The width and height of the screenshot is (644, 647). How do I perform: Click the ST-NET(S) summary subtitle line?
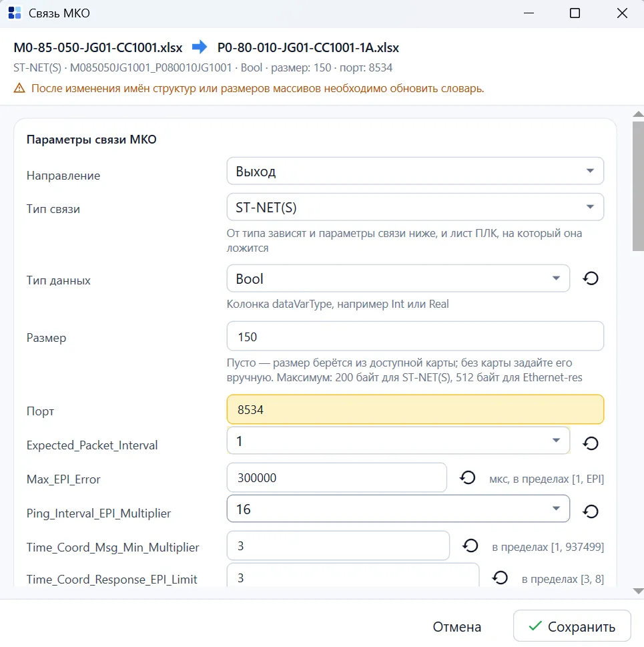[203, 67]
